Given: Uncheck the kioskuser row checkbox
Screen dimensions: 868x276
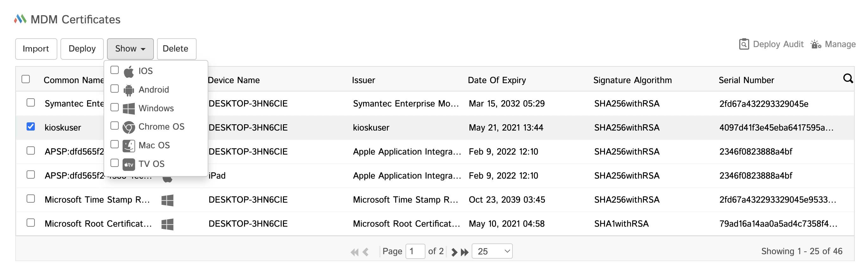Looking at the screenshot, I should pyautogui.click(x=31, y=126).
